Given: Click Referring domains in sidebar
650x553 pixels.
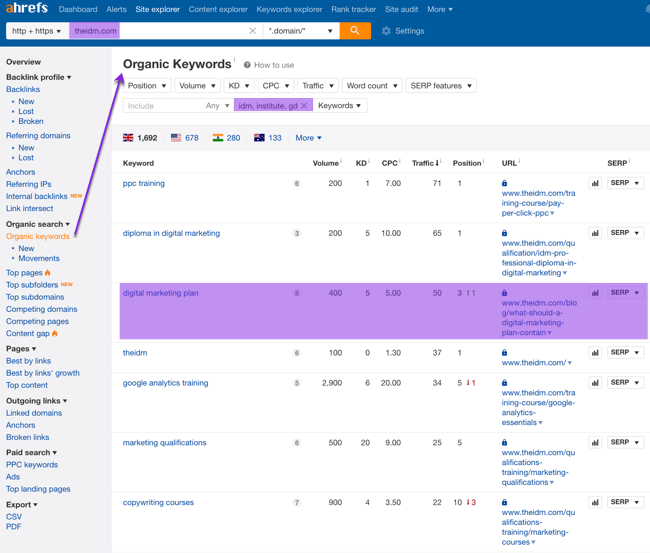Looking at the screenshot, I should tap(38, 135).
